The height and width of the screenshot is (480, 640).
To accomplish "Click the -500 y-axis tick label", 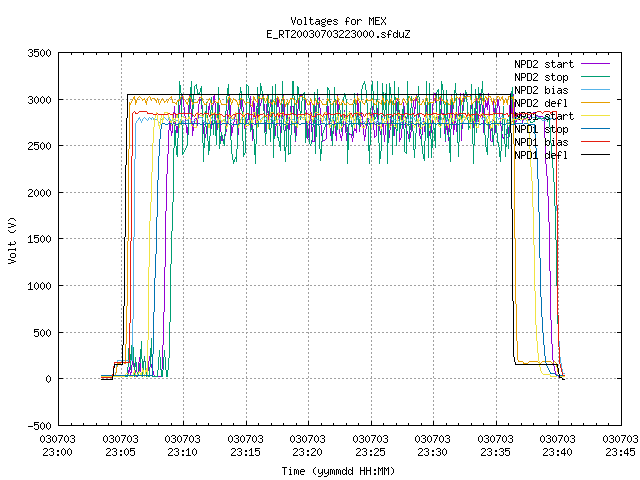I will click(40, 426).
